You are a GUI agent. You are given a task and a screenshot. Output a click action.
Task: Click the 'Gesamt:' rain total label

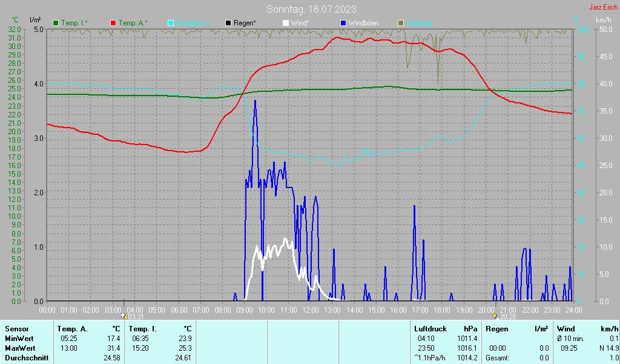pos(498,358)
